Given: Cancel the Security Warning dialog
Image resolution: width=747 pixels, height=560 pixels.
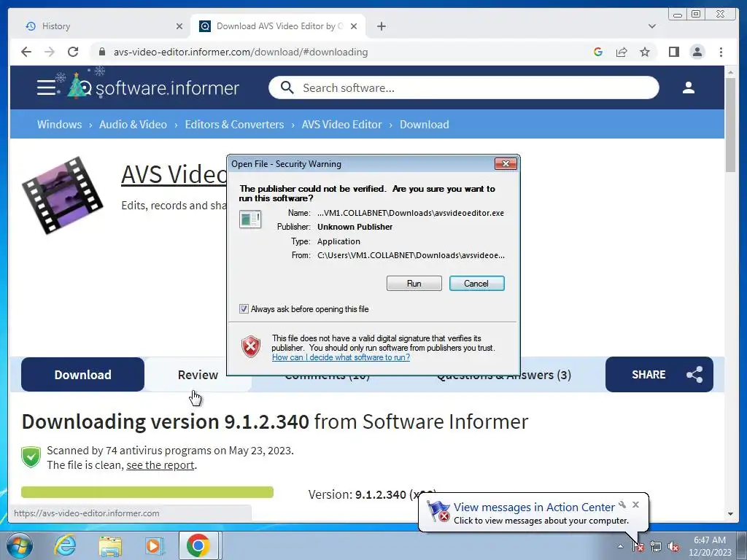Looking at the screenshot, I should tap(476, 284).
